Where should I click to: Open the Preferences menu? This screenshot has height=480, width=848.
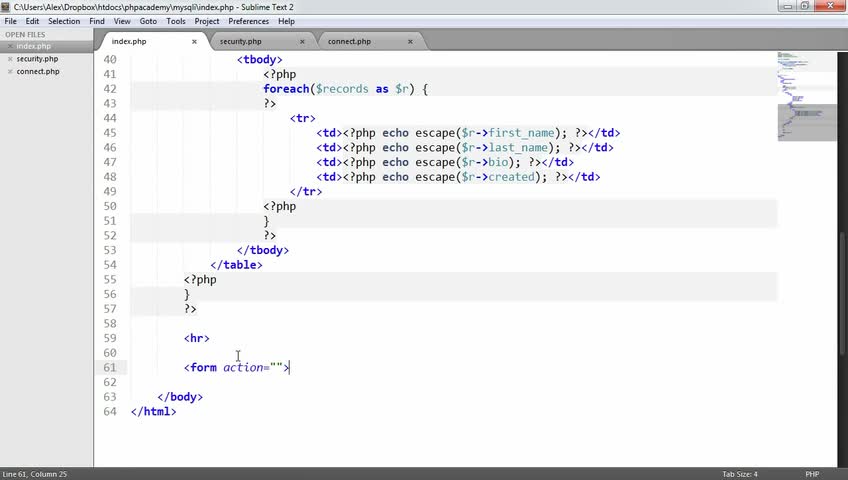(x=248, y=21)
